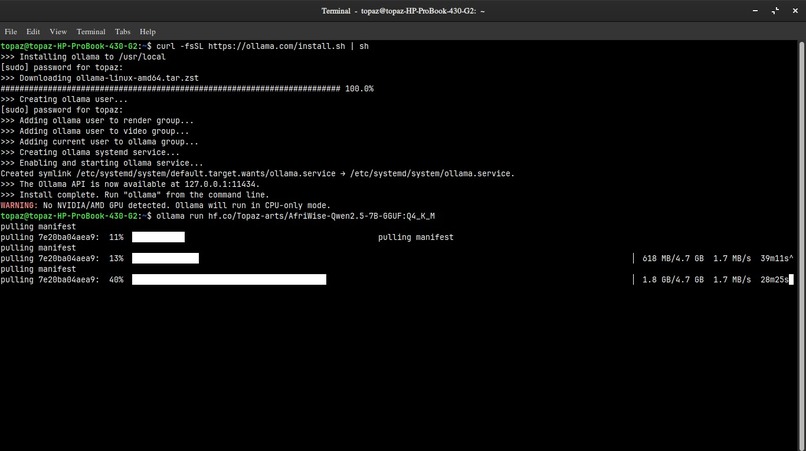Click the window title bar text
This screenshot has width=806, height=451.
pyautogui.click(x=403, y=11)
